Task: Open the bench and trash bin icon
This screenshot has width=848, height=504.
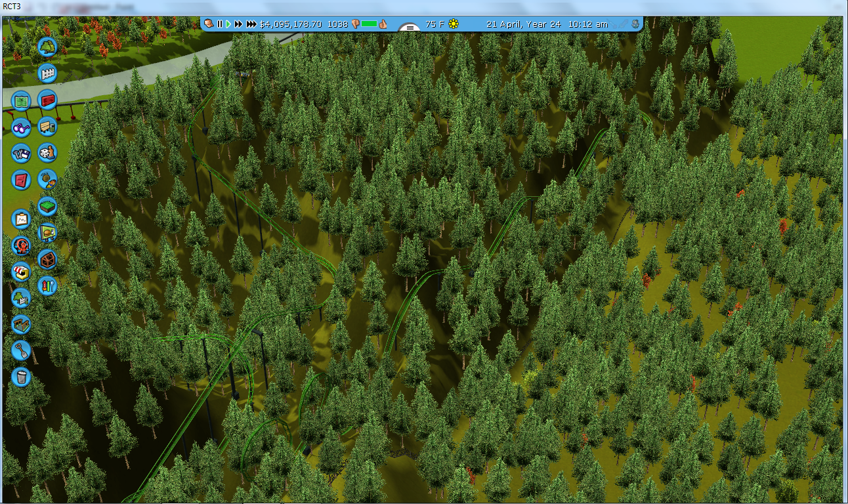Action: 47,126
